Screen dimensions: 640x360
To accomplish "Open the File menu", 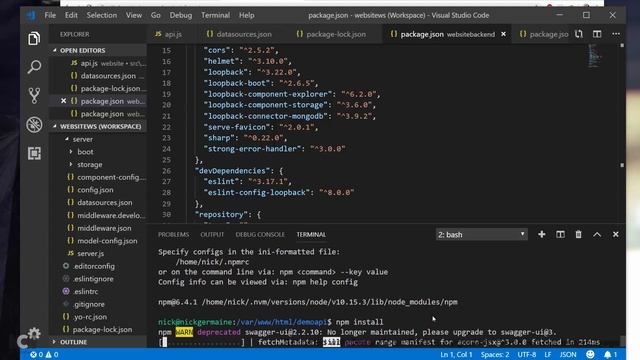I will coord(50,16).
